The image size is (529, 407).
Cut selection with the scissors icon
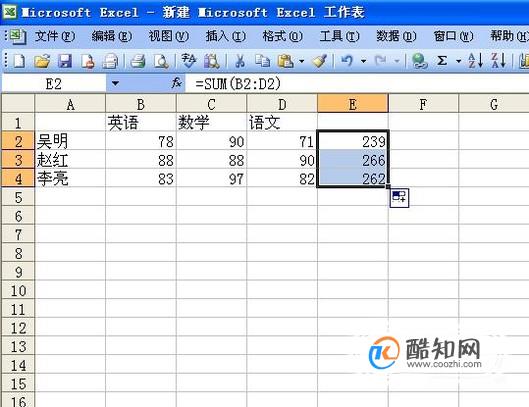tap(240, 61)
